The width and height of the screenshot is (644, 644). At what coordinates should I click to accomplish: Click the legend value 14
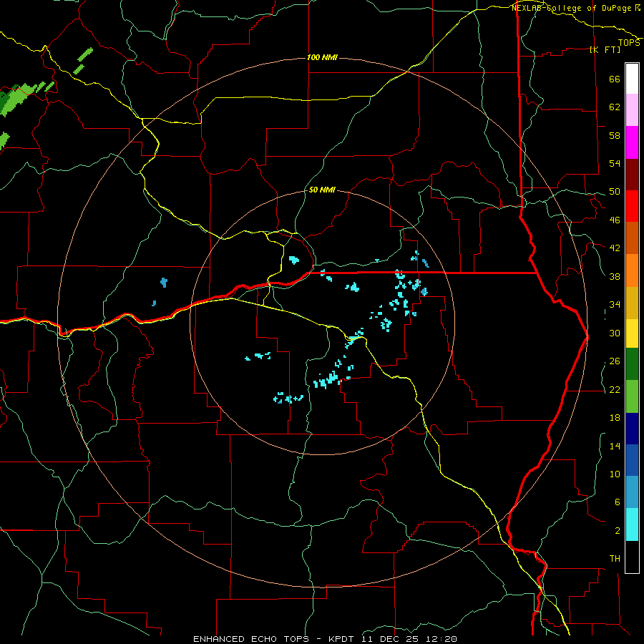pos(615,446)
